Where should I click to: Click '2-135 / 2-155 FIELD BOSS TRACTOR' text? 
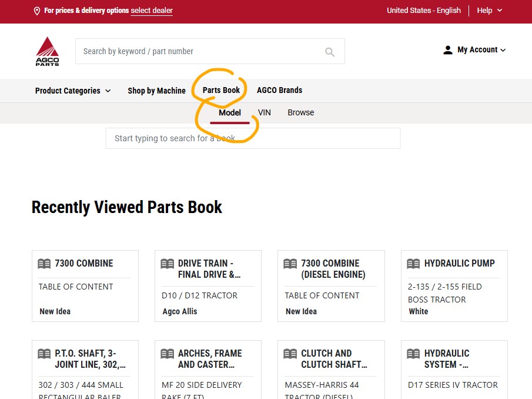click(445, 293)
